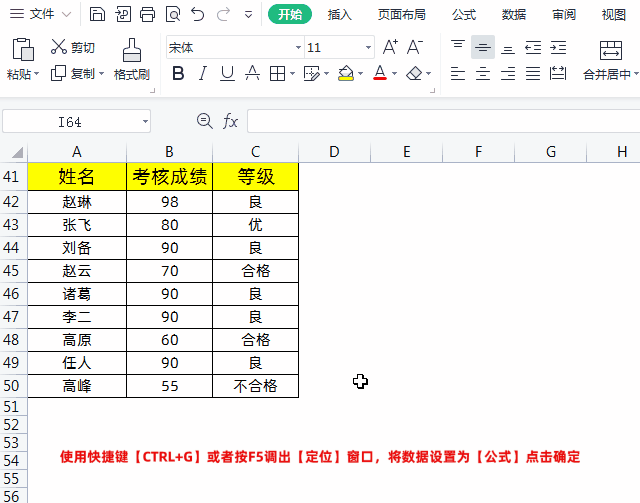Click the borders grid icon
The height and width of the screenshot is (503, 640).
pyautogui.click(x=278, y=73)
